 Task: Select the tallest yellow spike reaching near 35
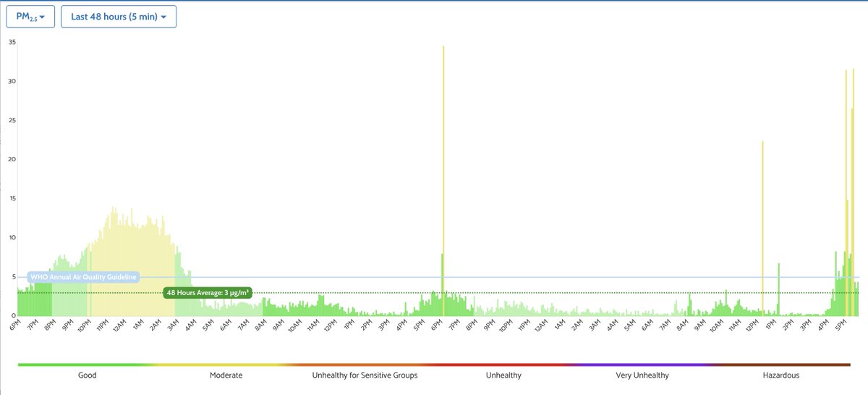tap(443, 181)
